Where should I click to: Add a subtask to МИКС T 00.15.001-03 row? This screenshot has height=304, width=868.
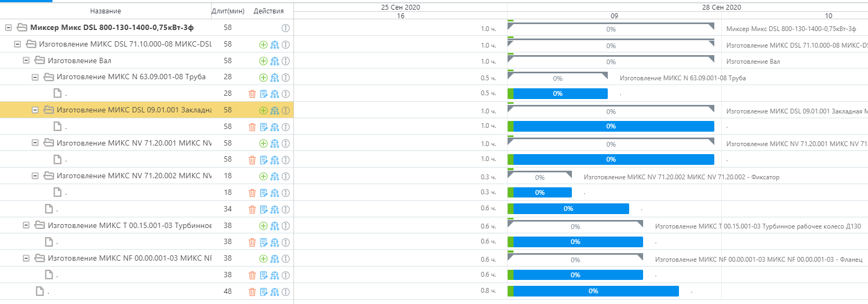(x=263, y=226)
